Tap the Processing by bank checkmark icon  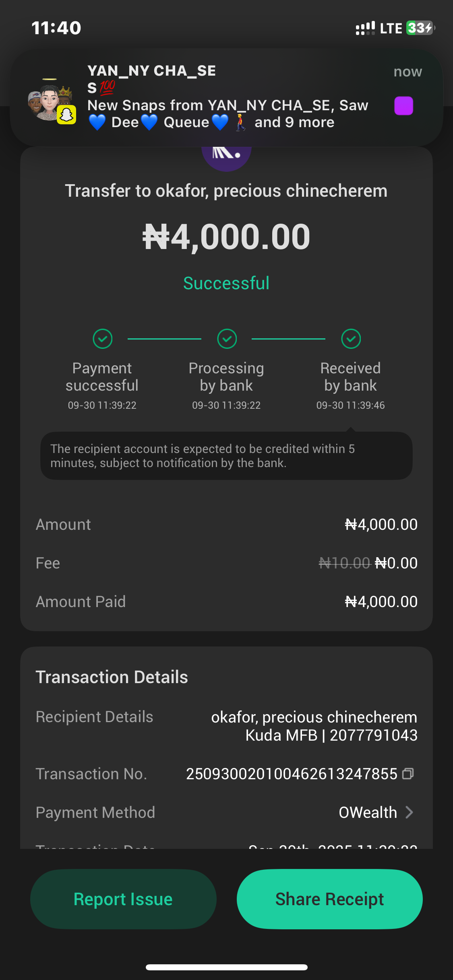point(227,339)
